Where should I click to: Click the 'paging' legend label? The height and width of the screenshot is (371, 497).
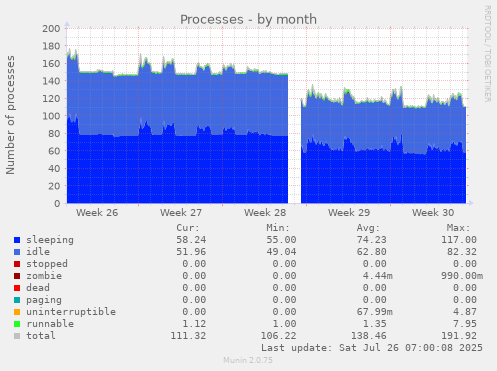[x=44, y=300]
